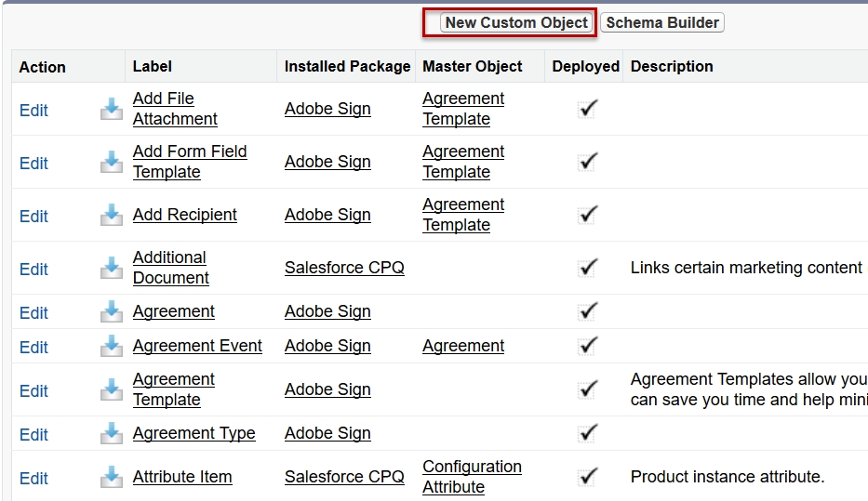Click download icon for Add Form Field Template
The image size is (868, 501).
click(x=112, y=162)
